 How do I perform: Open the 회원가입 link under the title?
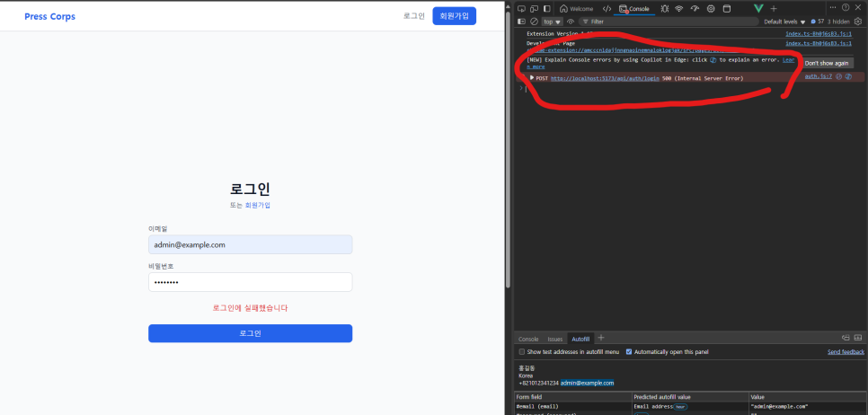click(x=257, y=206)
